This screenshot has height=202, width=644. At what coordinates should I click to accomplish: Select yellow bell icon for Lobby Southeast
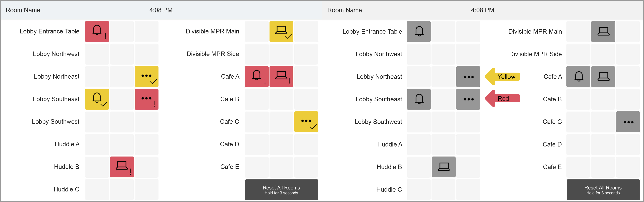[x=97, y=99]
